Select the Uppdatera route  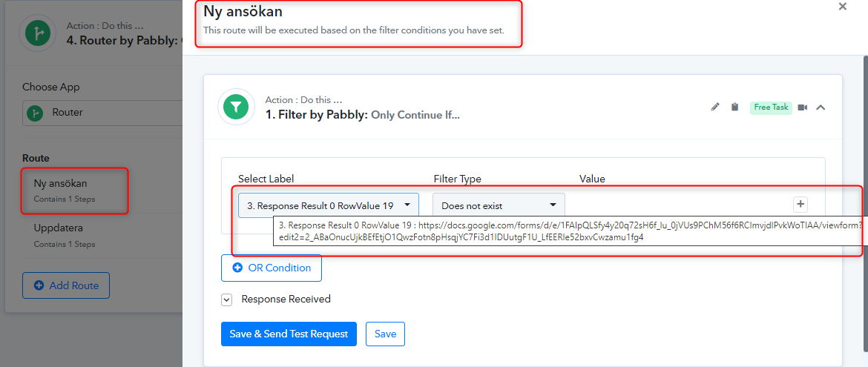(x=75, y=235)
